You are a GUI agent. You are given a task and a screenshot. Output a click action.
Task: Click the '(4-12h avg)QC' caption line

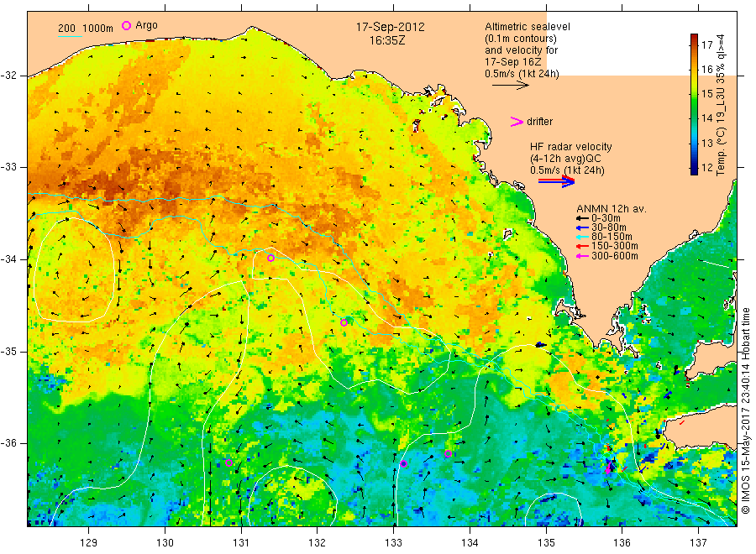(x=565, y=159)
